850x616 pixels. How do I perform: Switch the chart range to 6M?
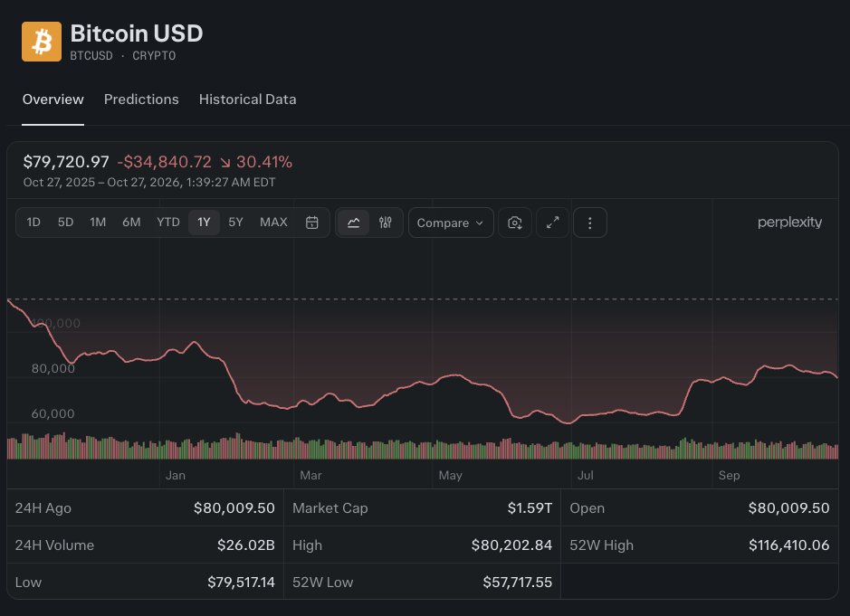tap(131, 223)
